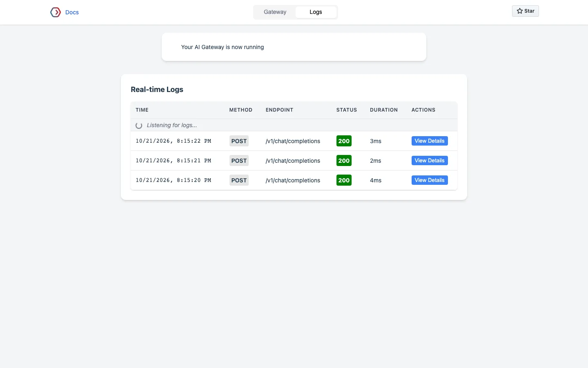Click the POST badge in 8:15:20 row

(239, 180)
